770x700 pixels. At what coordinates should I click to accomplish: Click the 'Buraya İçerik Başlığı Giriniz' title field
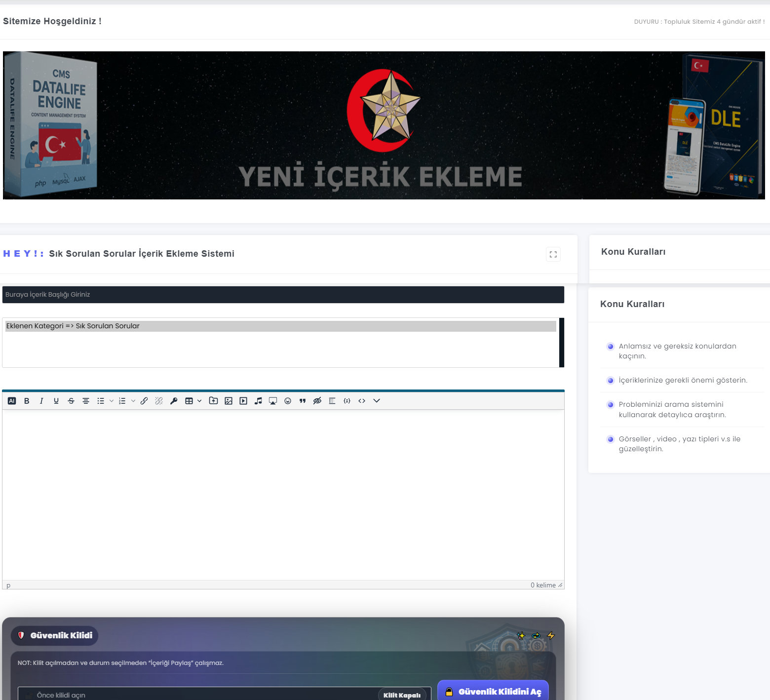(x=283, y=295)
